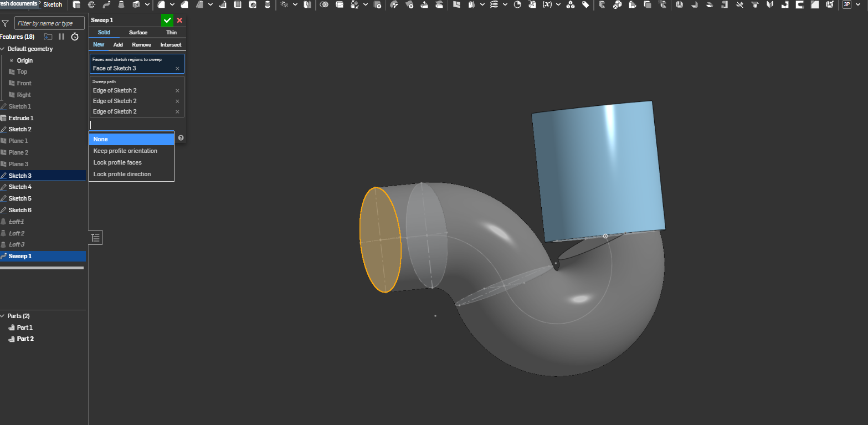This screenshot has width=868, height=425.
Task: Select the Draft tool in the toolbar
Action: coord(199,4)
